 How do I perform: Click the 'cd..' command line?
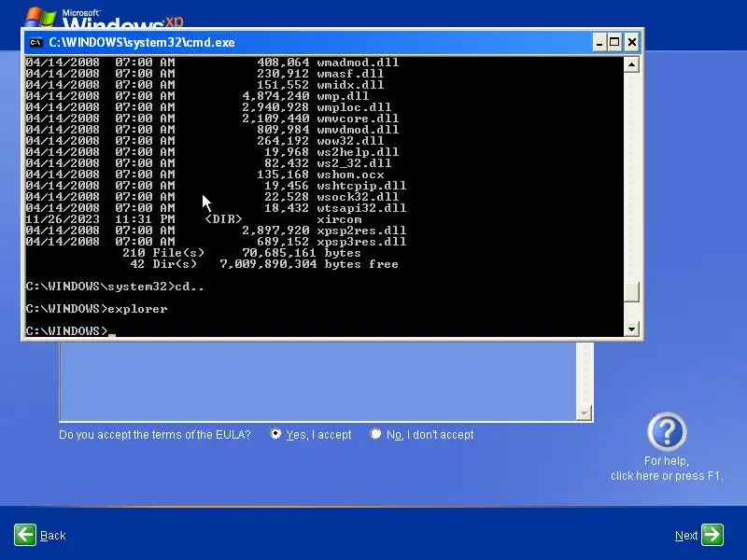click(x=115, y=287)
